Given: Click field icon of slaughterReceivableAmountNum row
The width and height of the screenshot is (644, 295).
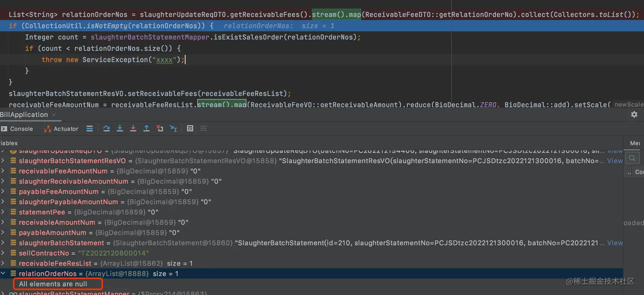Looking at the screenshot, I should (13, 181).
